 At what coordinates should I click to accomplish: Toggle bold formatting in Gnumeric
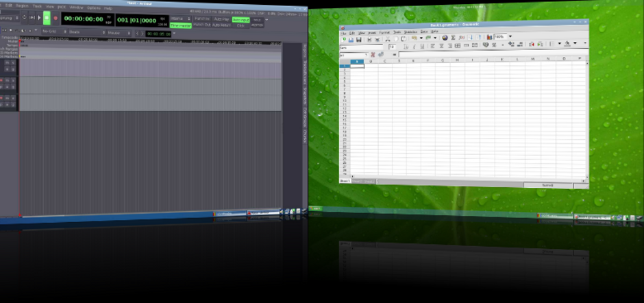click(406, 46)
